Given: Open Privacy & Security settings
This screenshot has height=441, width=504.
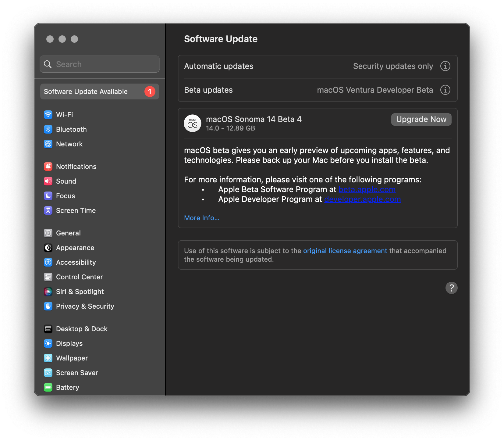Looking at the screenshot, I should click(x=85, y=306).
